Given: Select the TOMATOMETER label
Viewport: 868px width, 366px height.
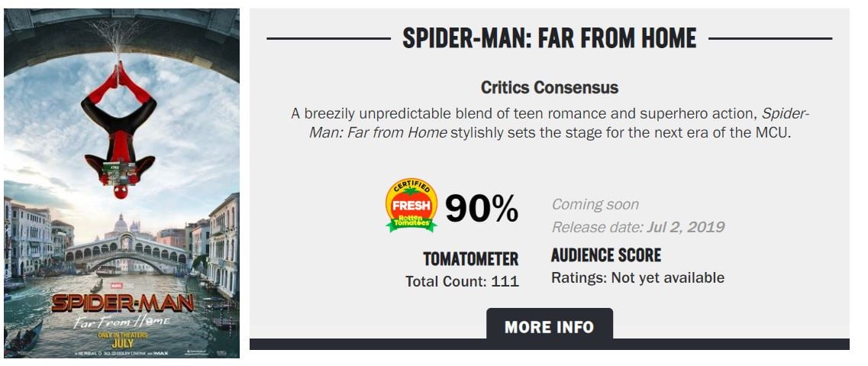Looking at the screenshot, I should pyautogui.click(x=471, y=259).
